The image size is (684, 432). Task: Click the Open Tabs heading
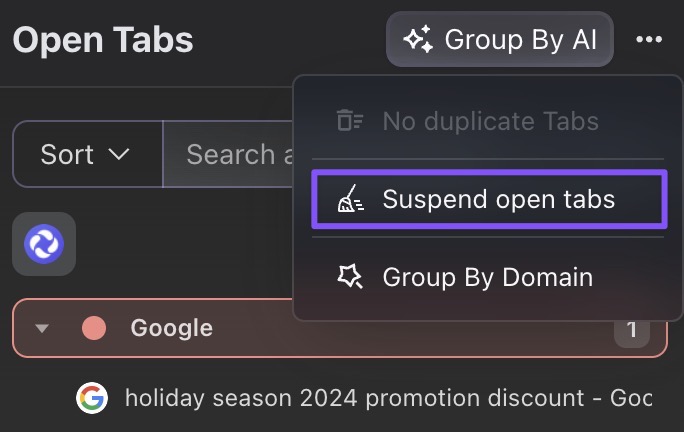click(x=103, y=41)
